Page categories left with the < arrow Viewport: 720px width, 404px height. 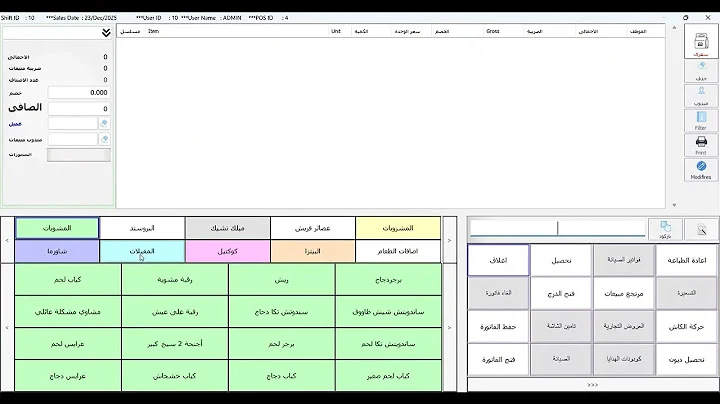[7, 240]
